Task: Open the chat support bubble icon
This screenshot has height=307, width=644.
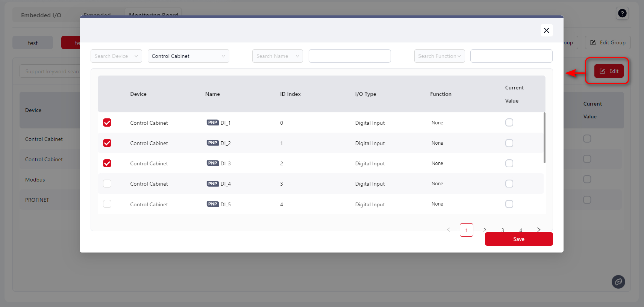Action: 618,282
